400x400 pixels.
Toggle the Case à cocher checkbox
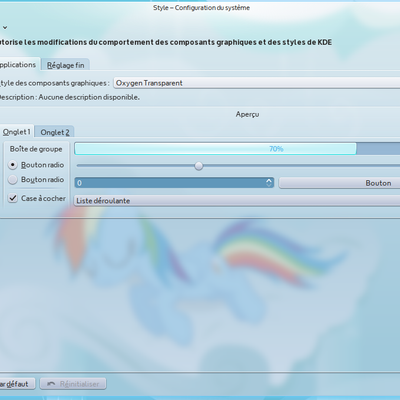tap(13, 198)
